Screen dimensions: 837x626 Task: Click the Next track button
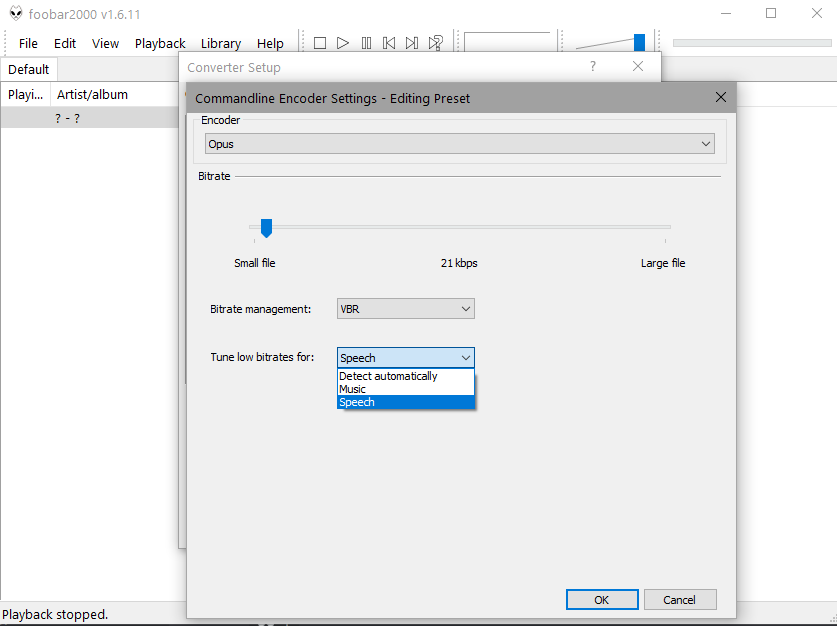point(412,43)
